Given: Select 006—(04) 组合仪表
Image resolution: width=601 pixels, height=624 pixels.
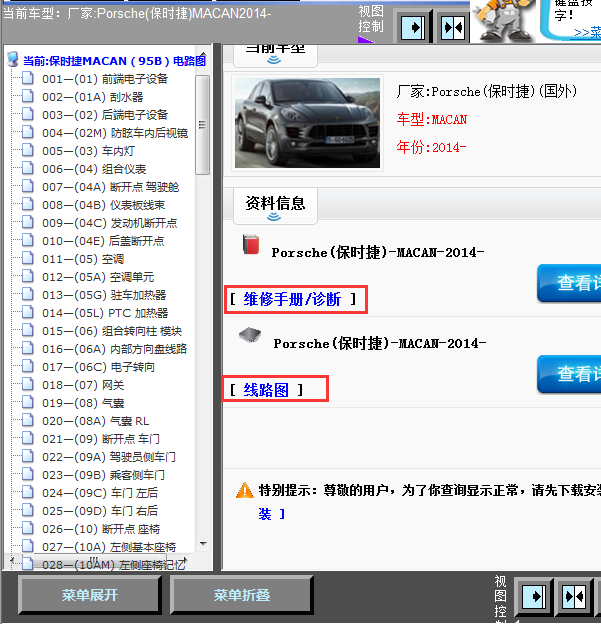Looking at the screenshot, I should click(94, 169).
